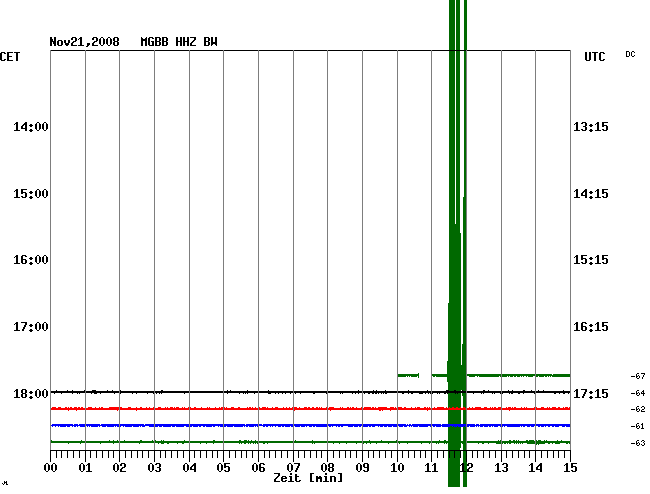Screen dimensions: 650x494
Task: Click the 'UTC' axis header
Action: point(594,57)
